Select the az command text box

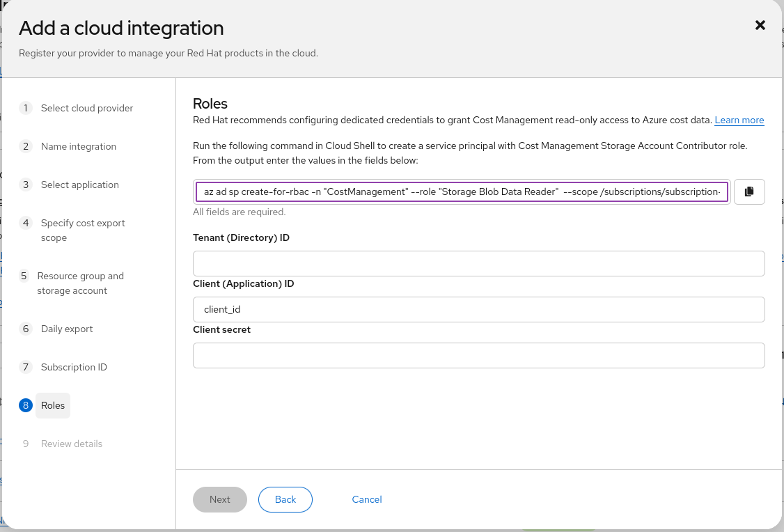tap(462, 191)
